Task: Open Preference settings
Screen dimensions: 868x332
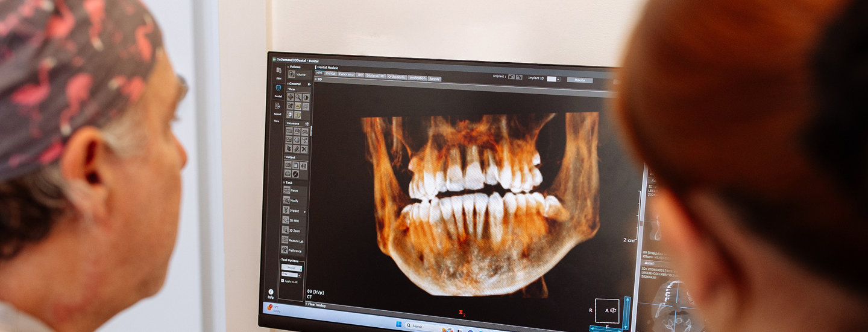Action: (x=293, y=251)
